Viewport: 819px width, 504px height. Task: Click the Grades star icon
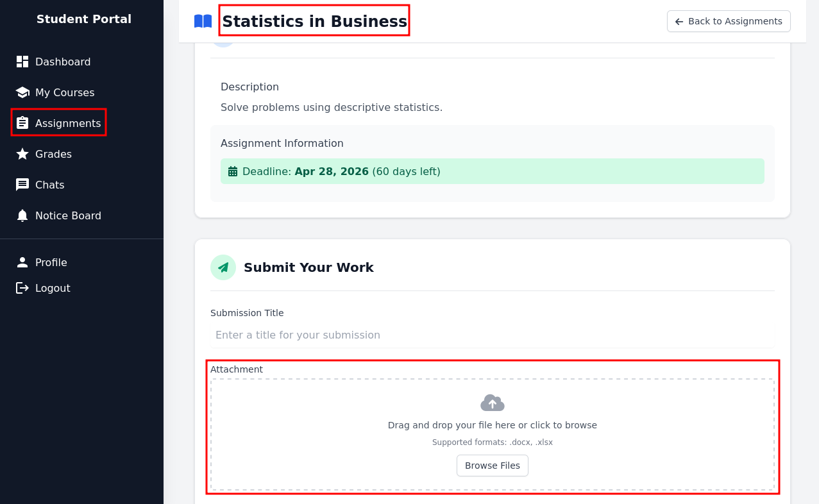point(22,154)
